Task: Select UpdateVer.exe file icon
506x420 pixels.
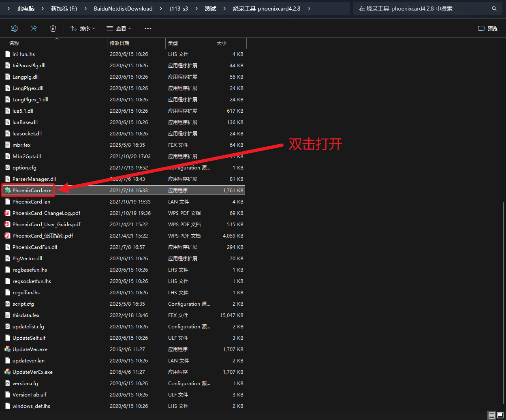Action: pos(7,349)
